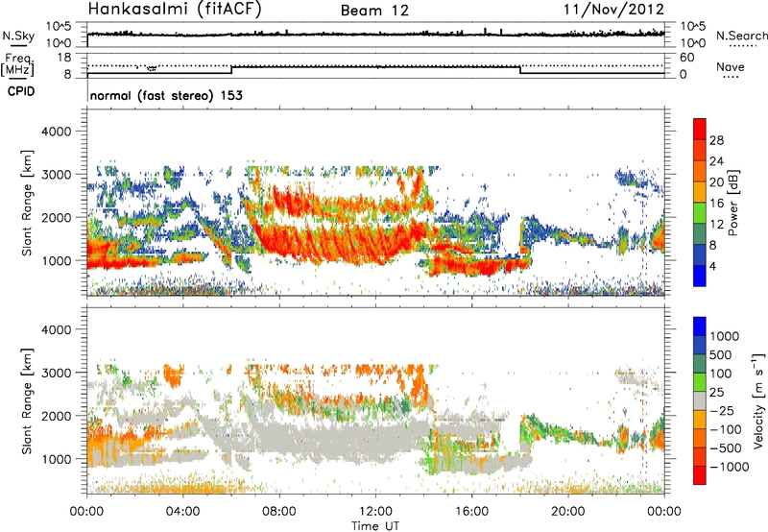Click the Time UT axis label
The height and width of the screenshot is (532, 768).
pos(375,526)
